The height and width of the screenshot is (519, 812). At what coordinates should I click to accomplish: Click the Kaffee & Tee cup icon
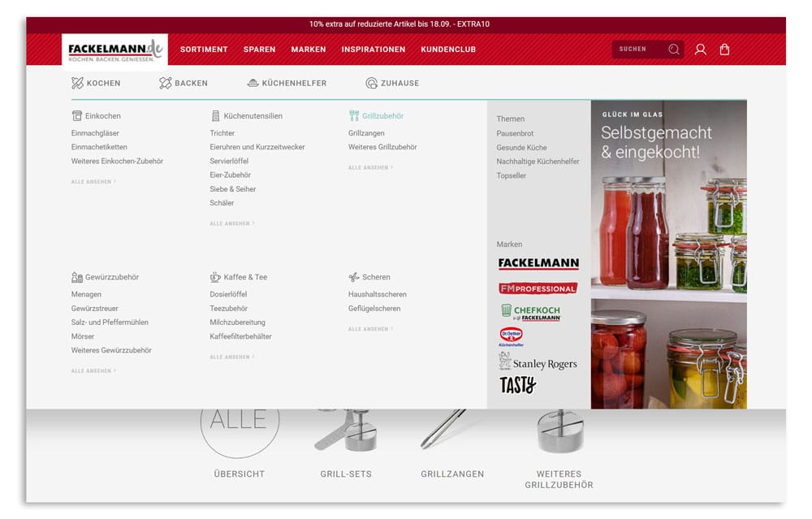click(214, 276)
